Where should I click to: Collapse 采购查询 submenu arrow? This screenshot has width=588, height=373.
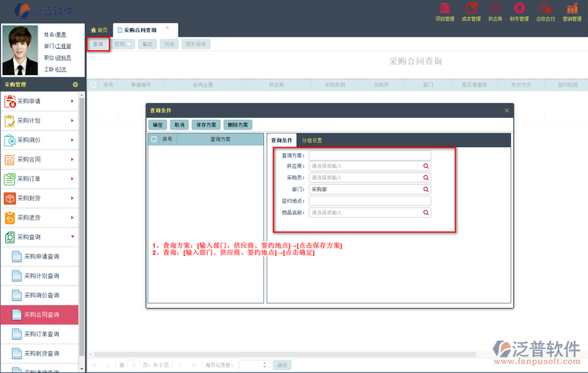72,236
